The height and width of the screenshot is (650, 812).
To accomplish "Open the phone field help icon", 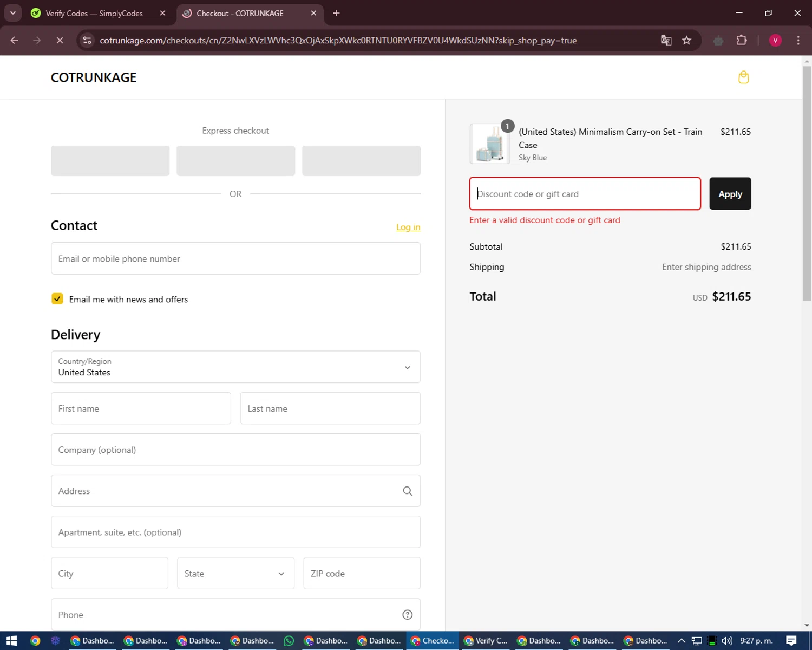I will click(x=408, y=615).
